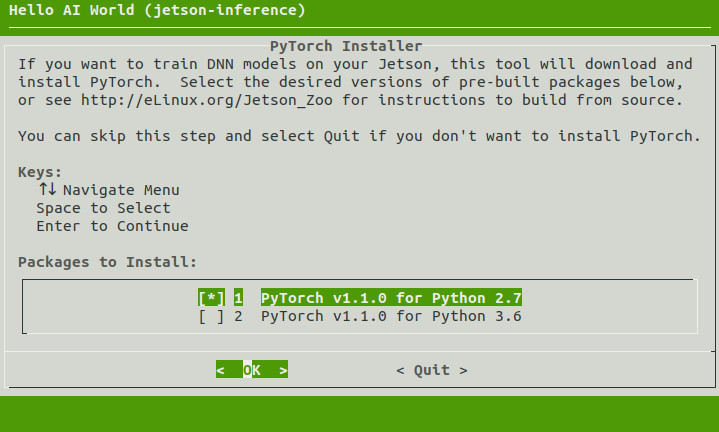719x432 pixels.
Task: Click the 'Space to Select' hint
Action: coord(103,208)
